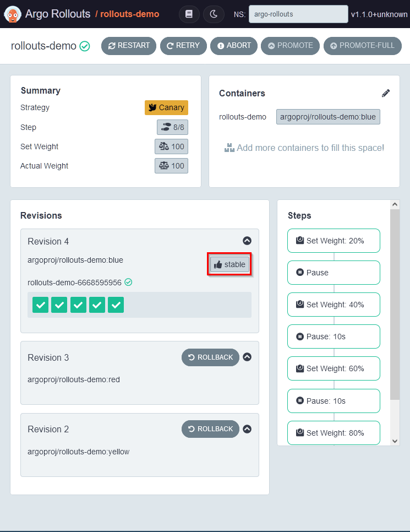Toggle dark mode moon icon
Viewport: 410px width, 532px height.
click(214, 14)
